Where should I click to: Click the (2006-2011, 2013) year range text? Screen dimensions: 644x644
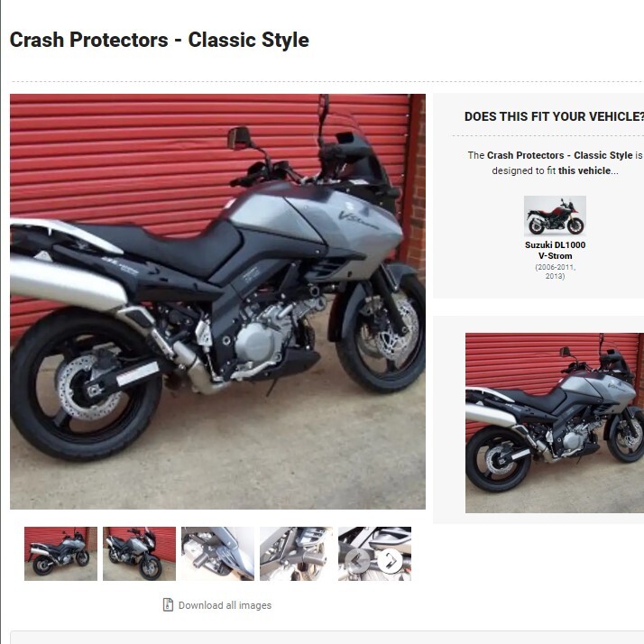555,271
